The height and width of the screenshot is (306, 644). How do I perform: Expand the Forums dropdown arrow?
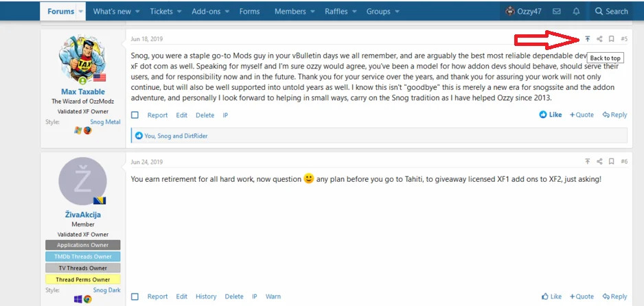point(81,12)
